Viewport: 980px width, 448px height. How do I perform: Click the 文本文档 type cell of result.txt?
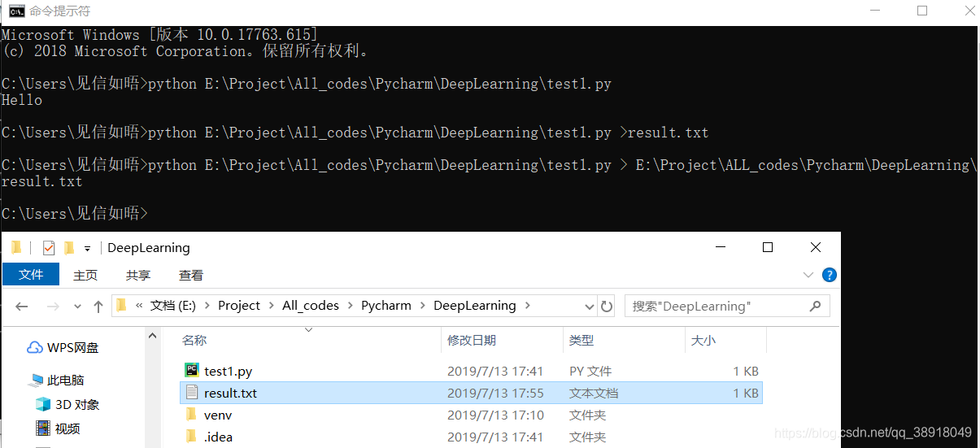click(x=594, y=393)
